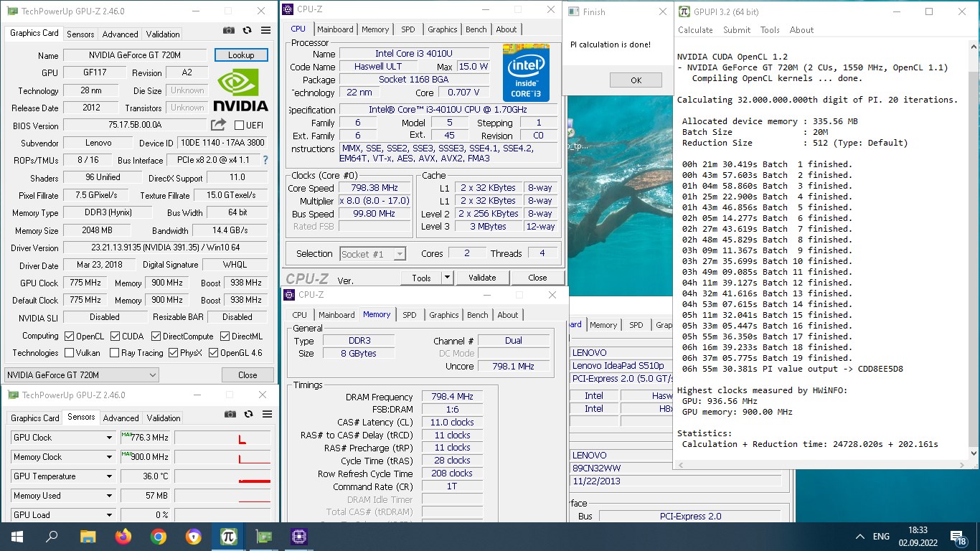The image size is (980, 551).
Task: Toggle the UEFI checkbox
Action: coord(240,125)
